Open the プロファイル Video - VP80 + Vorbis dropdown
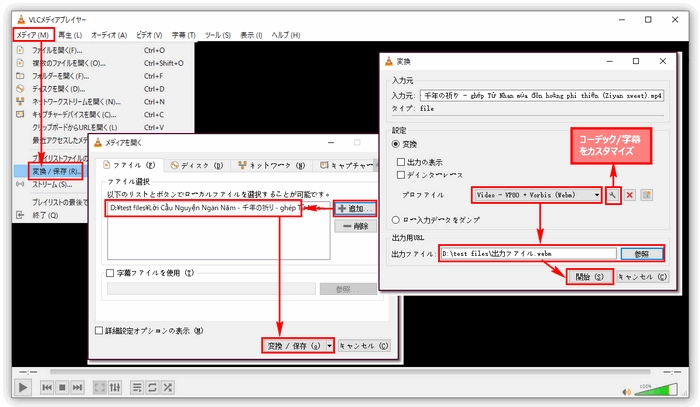The image size is (700, 407). point(537,195)
